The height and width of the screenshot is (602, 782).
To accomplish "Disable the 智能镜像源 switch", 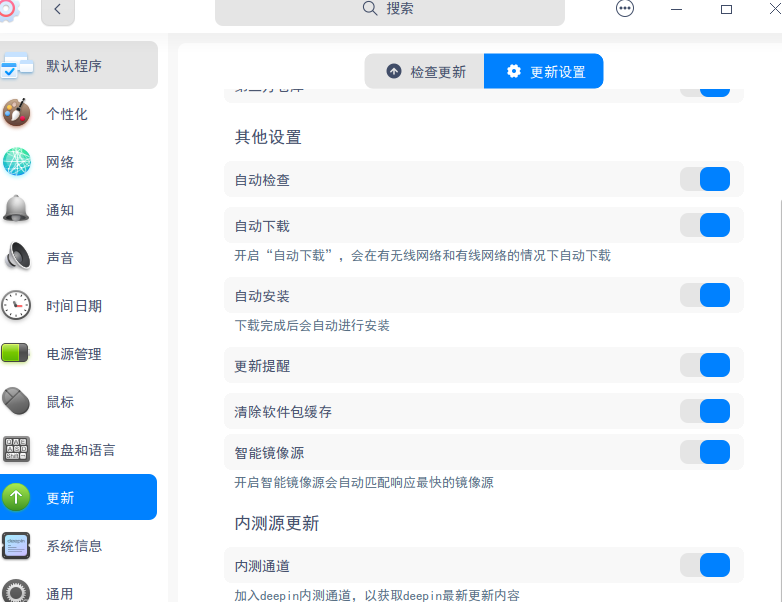I will coord(705,452).
